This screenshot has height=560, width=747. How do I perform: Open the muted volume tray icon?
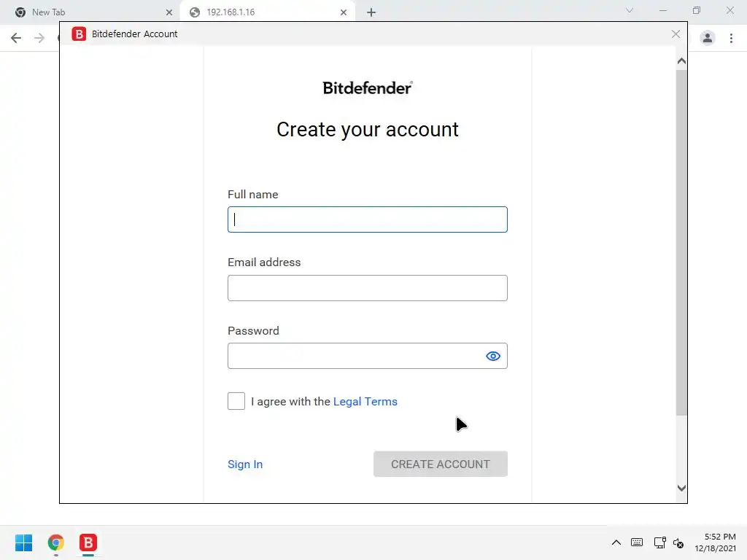678,542
